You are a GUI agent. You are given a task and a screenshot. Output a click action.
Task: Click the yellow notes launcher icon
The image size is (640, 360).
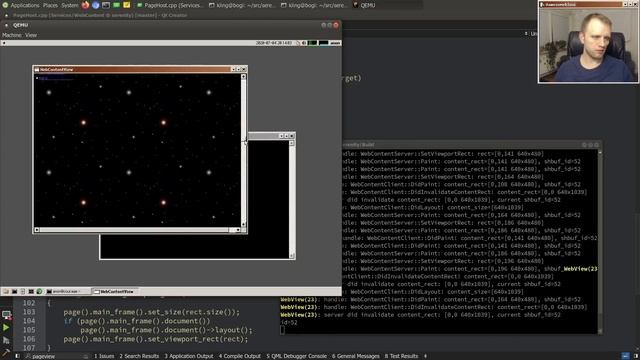pos(127,5)
